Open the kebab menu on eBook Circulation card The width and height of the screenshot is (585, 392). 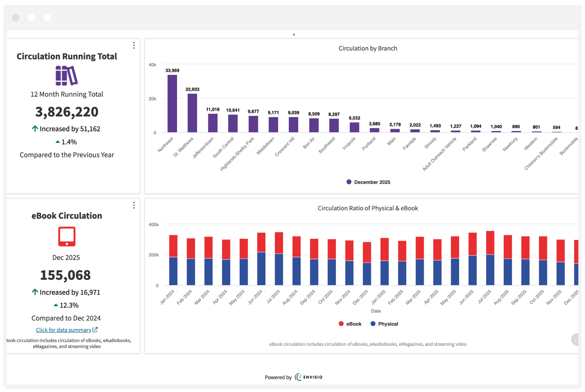[x=134, y=205]
